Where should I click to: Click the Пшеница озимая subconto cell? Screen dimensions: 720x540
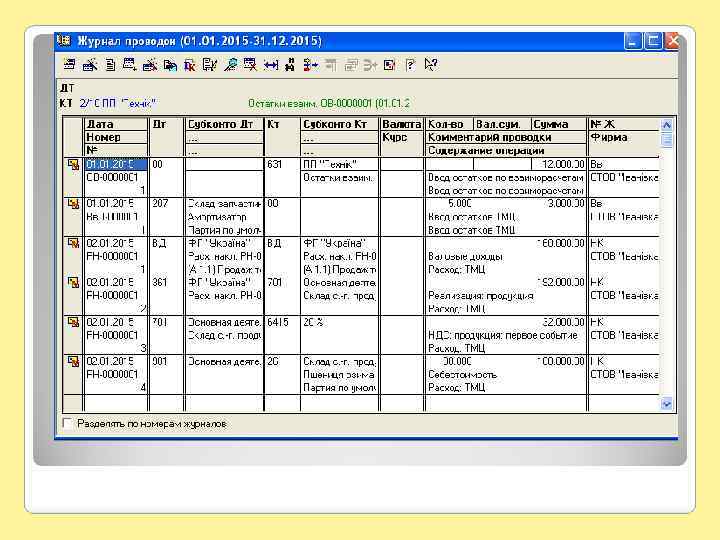coord(339,375)
